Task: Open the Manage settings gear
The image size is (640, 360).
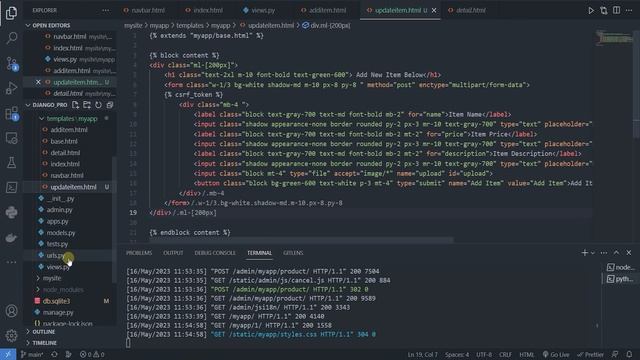Action: click(11, 336)
